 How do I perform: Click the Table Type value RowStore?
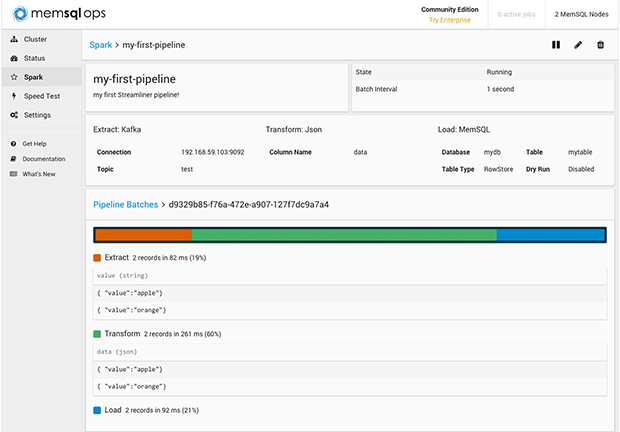pyautogui.click(x=498, y=169)
